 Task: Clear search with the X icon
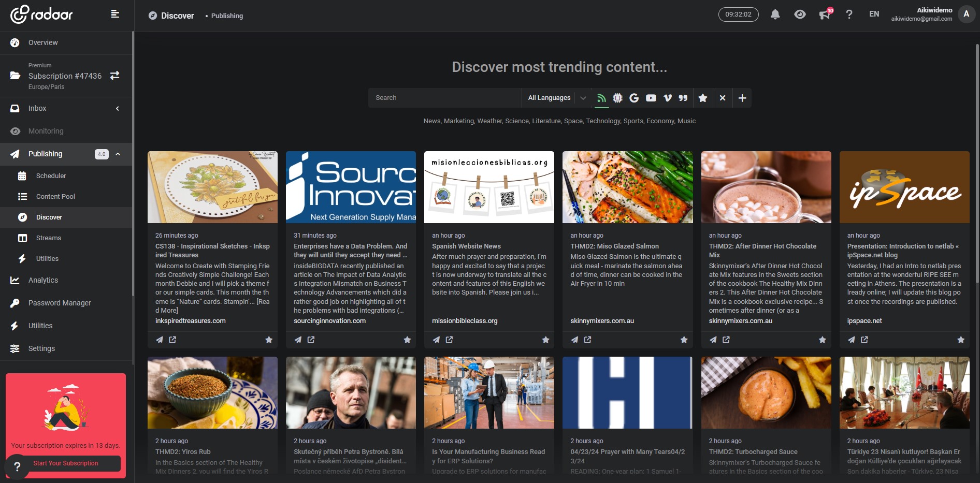pos(723,98)
